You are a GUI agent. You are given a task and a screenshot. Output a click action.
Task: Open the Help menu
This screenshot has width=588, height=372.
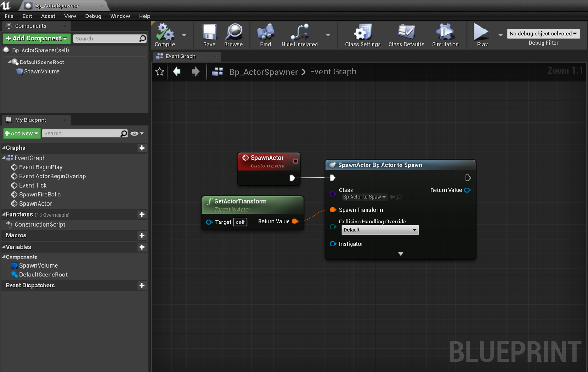coord(144,16)
